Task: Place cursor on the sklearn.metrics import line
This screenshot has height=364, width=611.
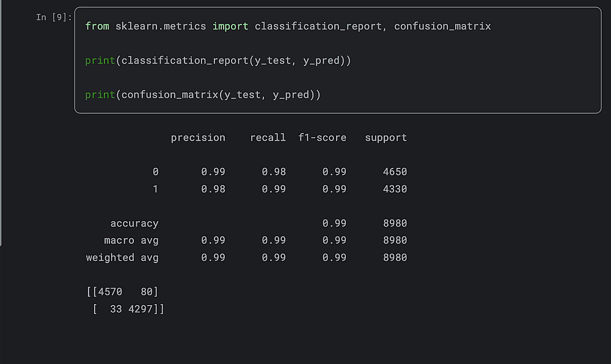Action: (x=287, y=26)
